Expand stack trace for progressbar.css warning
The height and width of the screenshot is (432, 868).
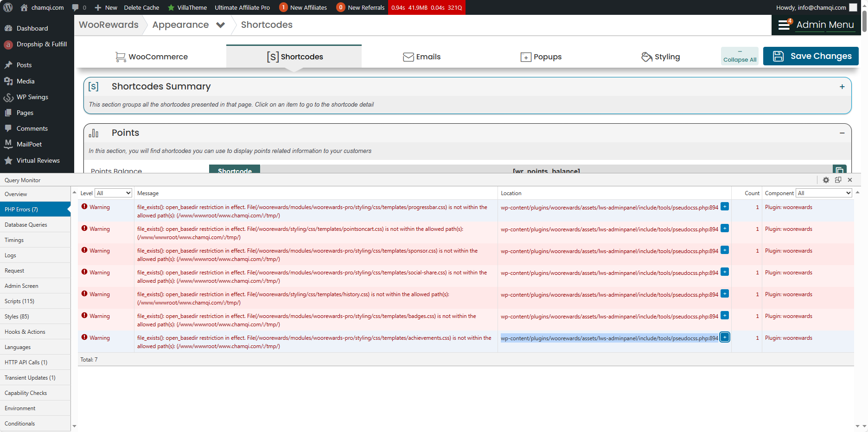click(725, 207)
